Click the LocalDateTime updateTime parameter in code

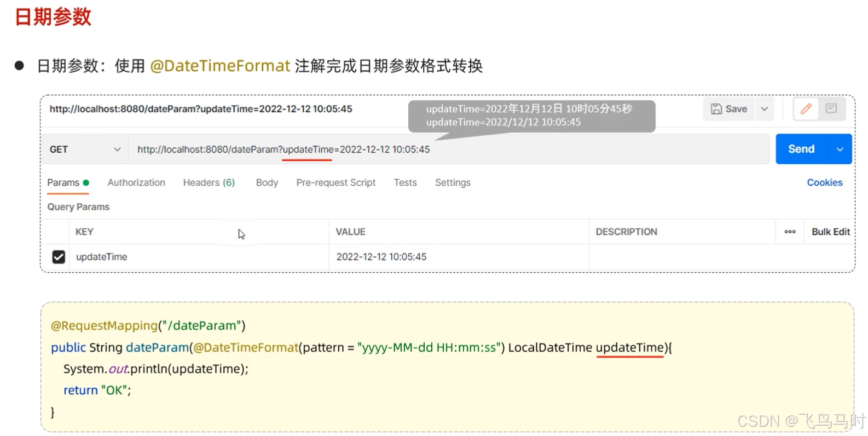[x=585, y=348]
